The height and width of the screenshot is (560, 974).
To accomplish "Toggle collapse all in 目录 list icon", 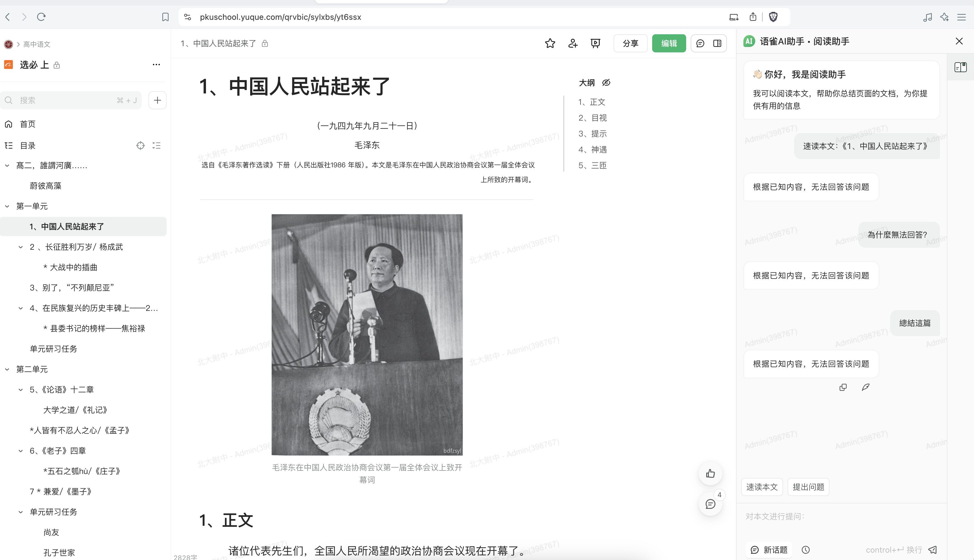I will pyautogui.click(x=156, y=146).
